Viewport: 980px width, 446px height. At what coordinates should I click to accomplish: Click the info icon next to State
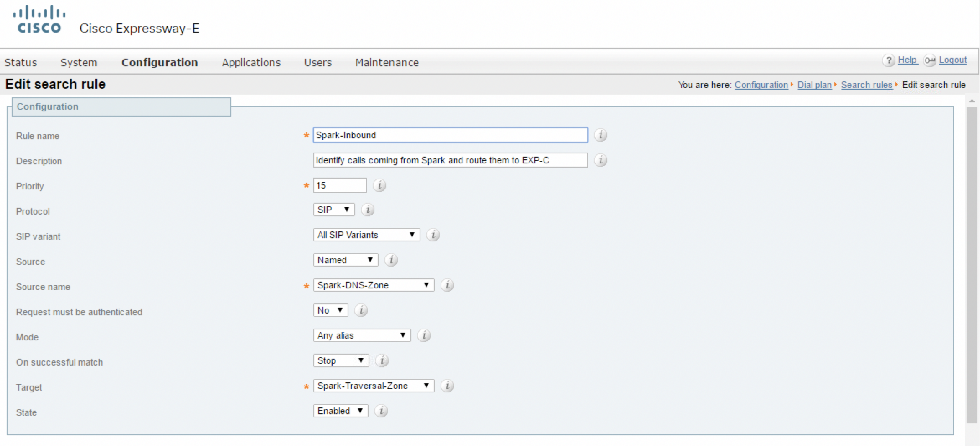coord(381,411)
